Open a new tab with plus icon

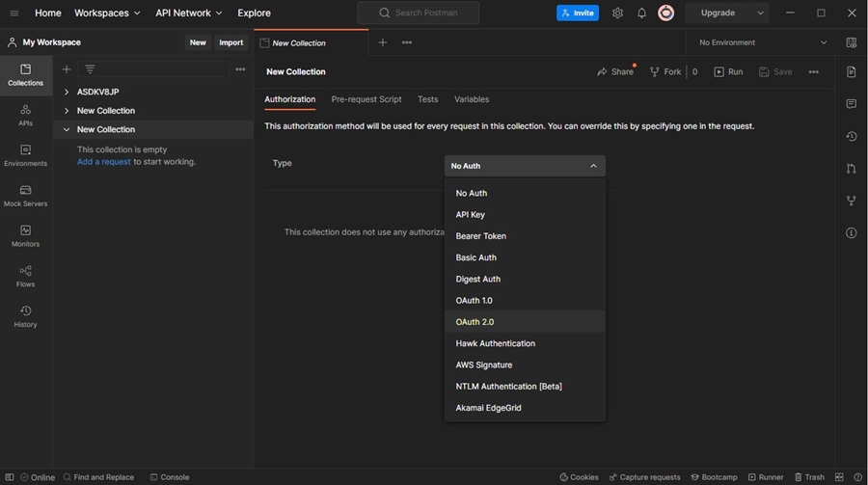383,42
